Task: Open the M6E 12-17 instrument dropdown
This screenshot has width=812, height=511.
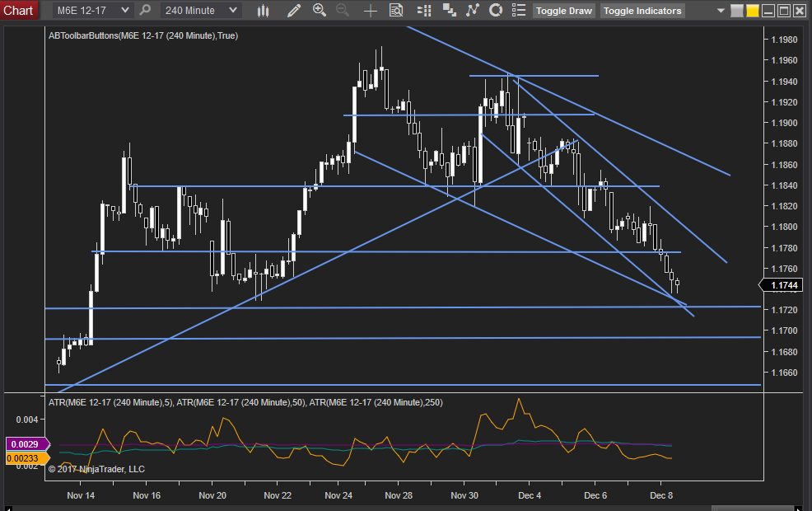Action: (93, 11)
